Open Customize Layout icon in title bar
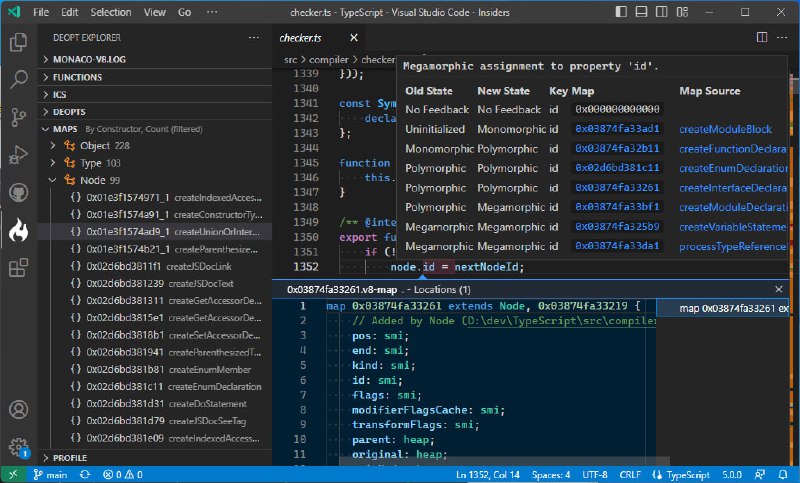The height and width of the screenshot is (483, 800). [x=682, y=12]
